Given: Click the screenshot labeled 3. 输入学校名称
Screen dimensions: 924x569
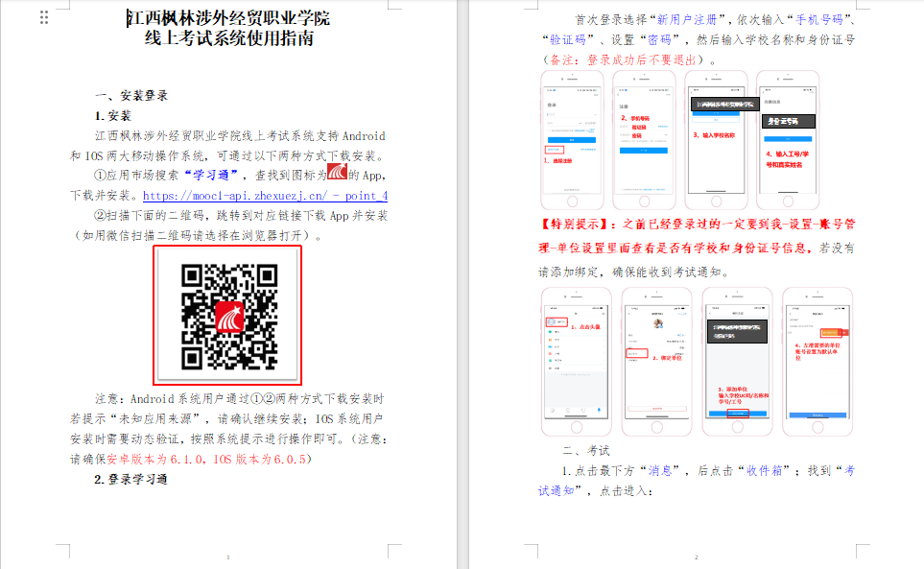Looking at the screenshot, I should pos(715,140).
